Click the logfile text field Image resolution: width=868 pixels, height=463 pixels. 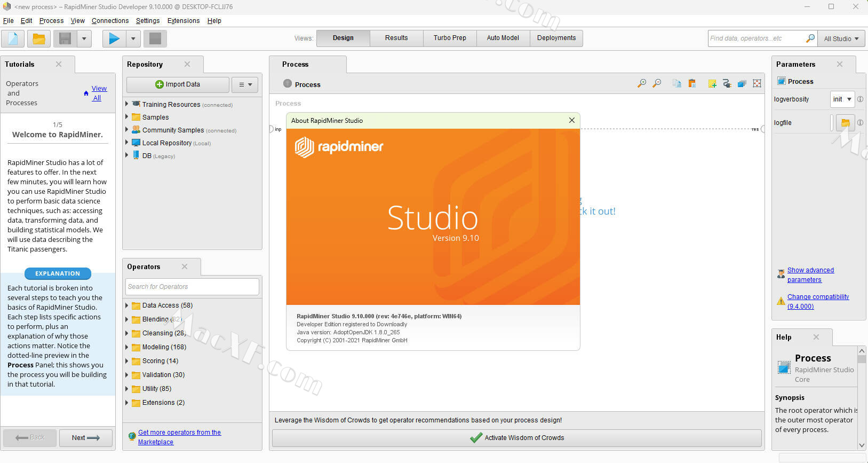point(831,123)
